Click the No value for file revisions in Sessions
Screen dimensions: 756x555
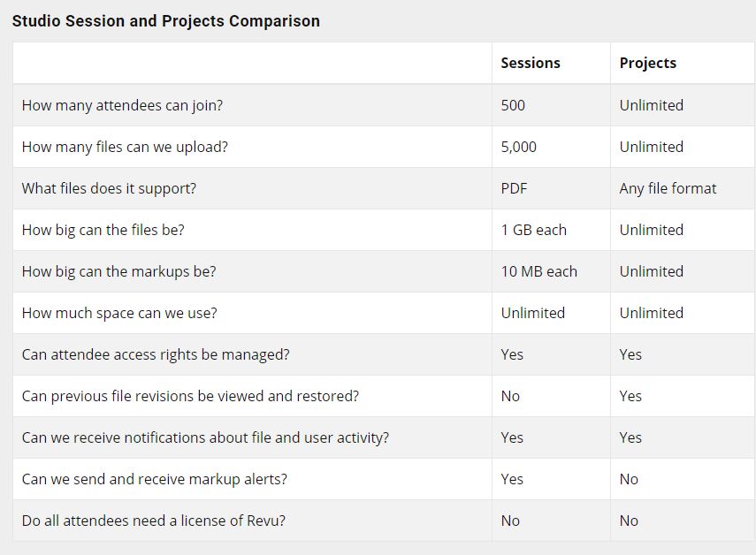[510, 396]
